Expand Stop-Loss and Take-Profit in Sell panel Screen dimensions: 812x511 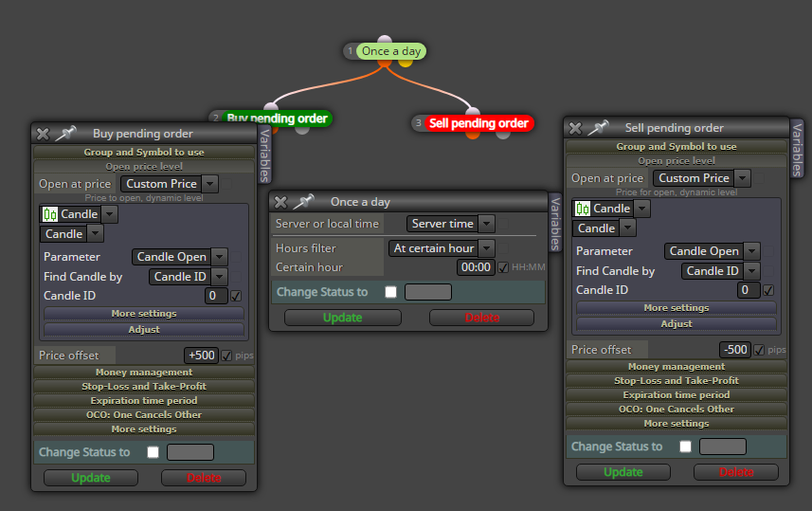677,380
